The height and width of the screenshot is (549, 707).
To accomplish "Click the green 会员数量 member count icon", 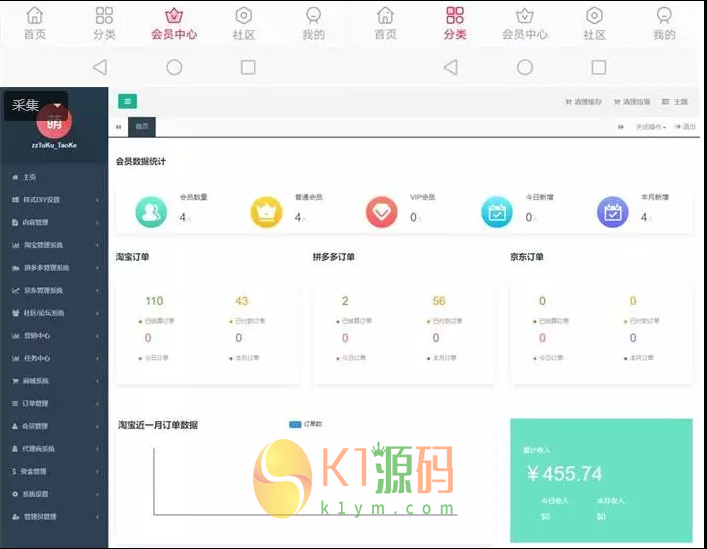I will [x=151, y=212].
